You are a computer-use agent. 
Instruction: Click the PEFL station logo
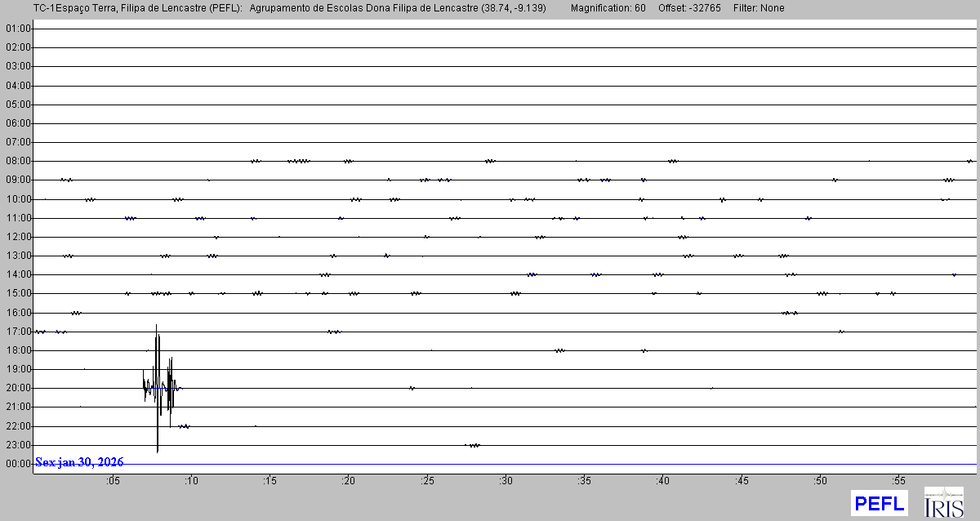point(879,502)
